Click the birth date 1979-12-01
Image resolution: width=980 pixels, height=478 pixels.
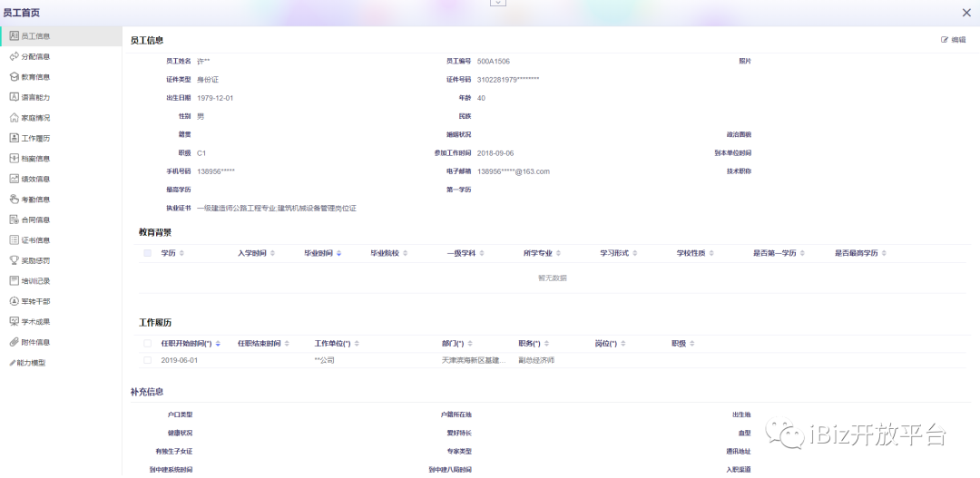215,98
